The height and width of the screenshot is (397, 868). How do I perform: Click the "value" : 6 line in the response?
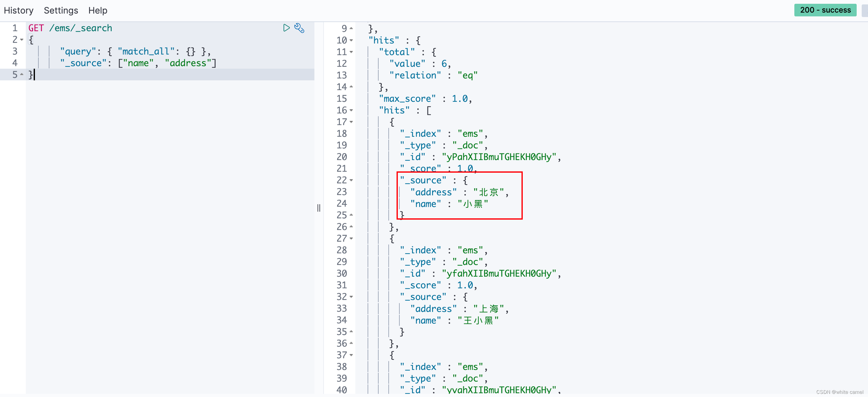click(x=420, y=64)
